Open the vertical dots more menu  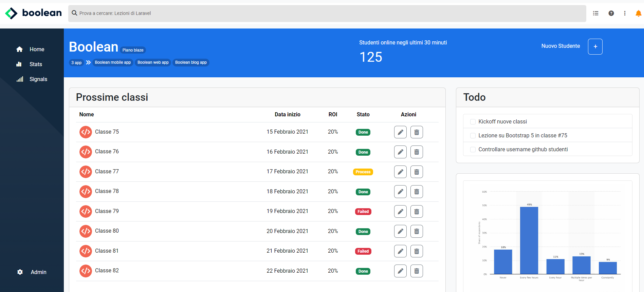(625, 13)
